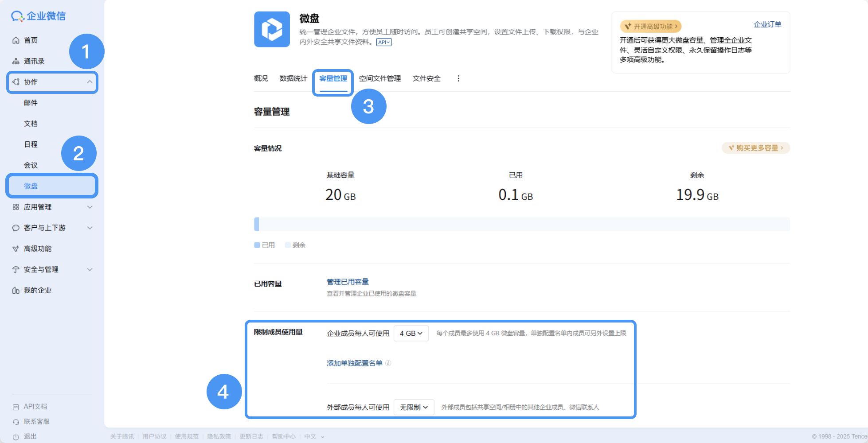Click the API文档 icon
Image resolution: width=868 pixels, height=443 pixels.
coord(16,407)
